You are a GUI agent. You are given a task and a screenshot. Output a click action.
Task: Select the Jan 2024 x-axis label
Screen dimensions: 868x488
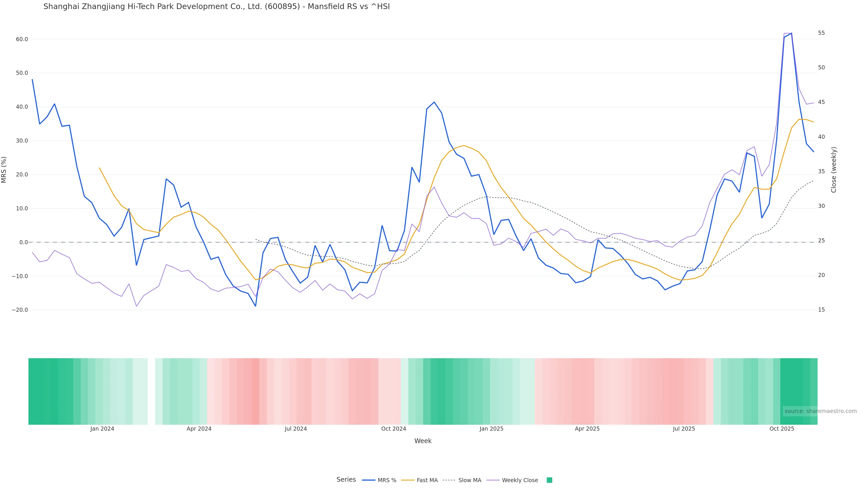102,429
